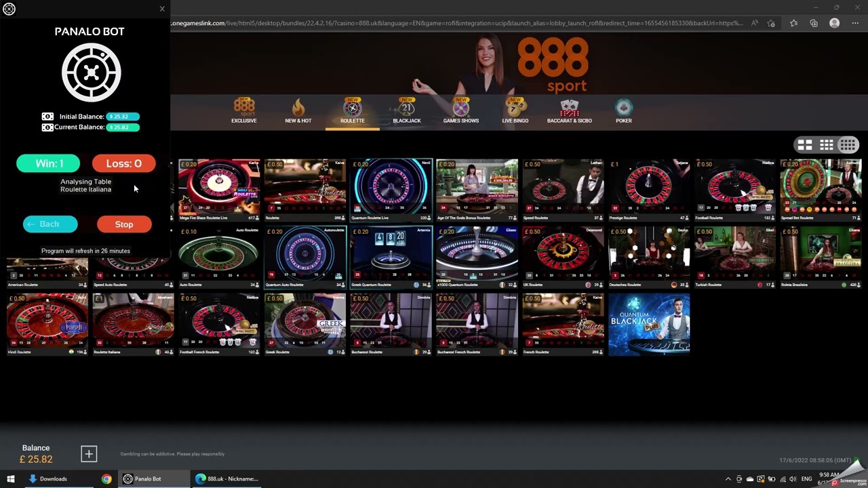Image resolution: width=868 pixels, height=488 pixels.
Task: Click the Current Balance value
Action: (x=123, y=127)
